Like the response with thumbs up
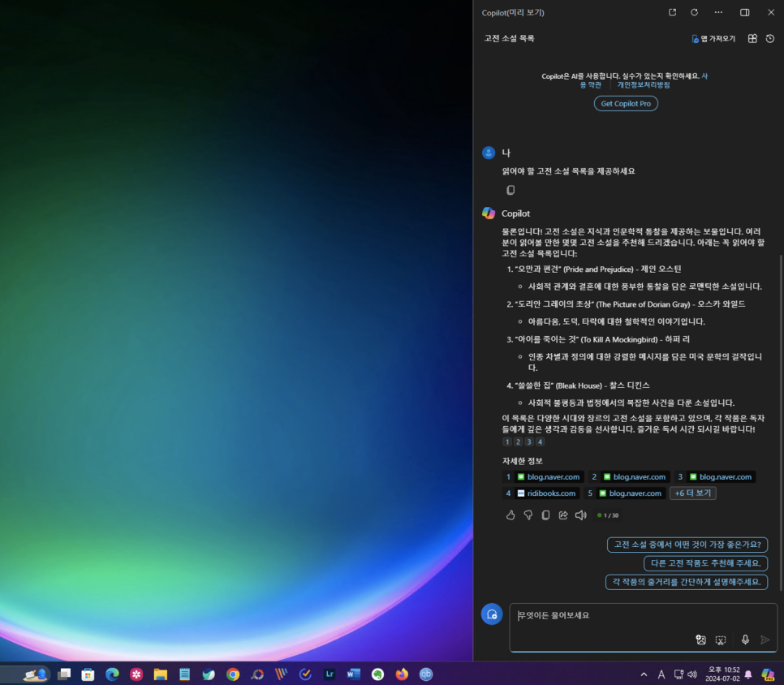Image resolution: width=784 pixels, height=685 pixels. (x=510, y=515)
